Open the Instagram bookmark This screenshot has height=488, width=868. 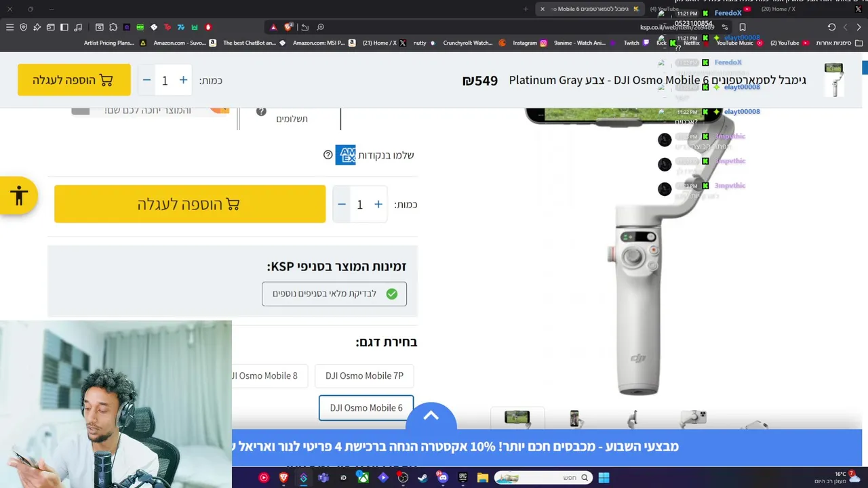click(530, 43)
